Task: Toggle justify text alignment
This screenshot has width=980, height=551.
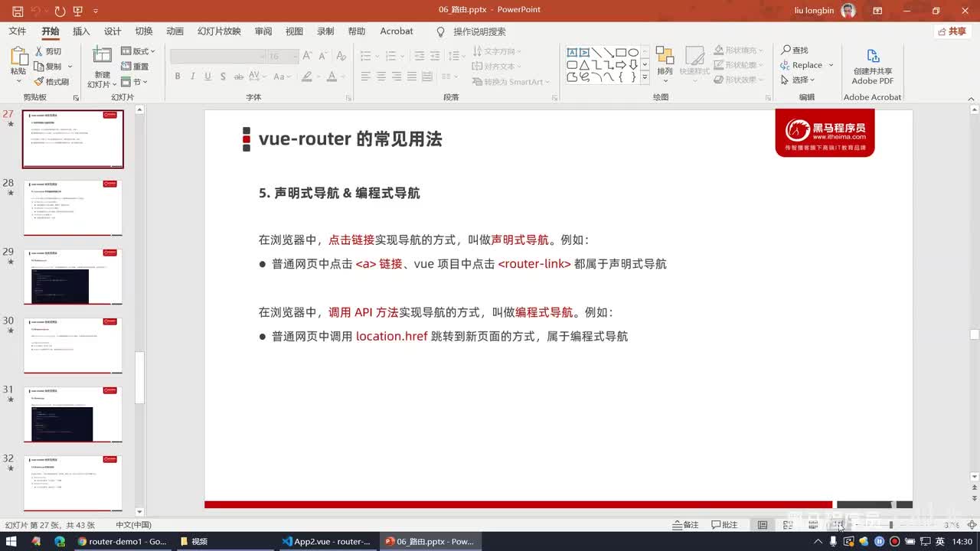Action: coord(412,77)
